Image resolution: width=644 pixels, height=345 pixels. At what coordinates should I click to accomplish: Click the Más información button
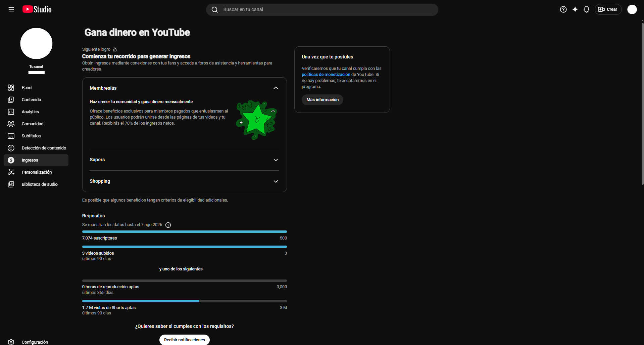[x=323, y=100]
